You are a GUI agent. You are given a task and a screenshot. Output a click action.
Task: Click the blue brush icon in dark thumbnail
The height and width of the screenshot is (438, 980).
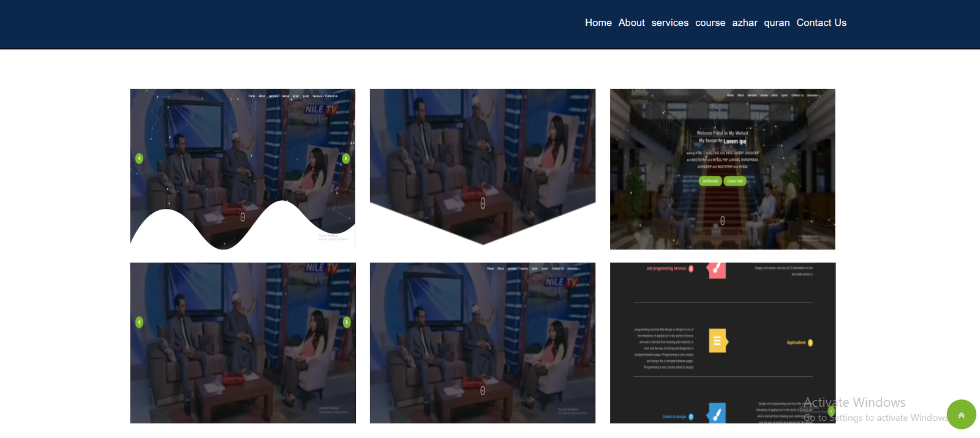pos(717,413)
